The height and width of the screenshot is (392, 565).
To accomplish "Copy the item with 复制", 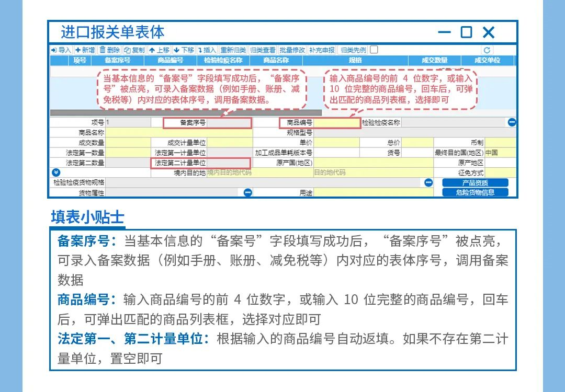I will click(134, 50).
